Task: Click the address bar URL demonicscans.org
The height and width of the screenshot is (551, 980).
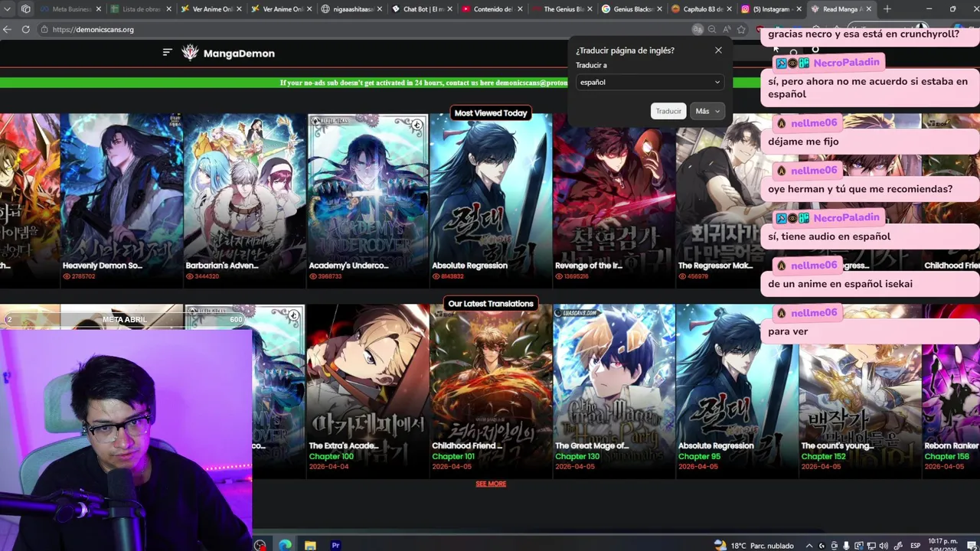Action: tap(93, 29)
